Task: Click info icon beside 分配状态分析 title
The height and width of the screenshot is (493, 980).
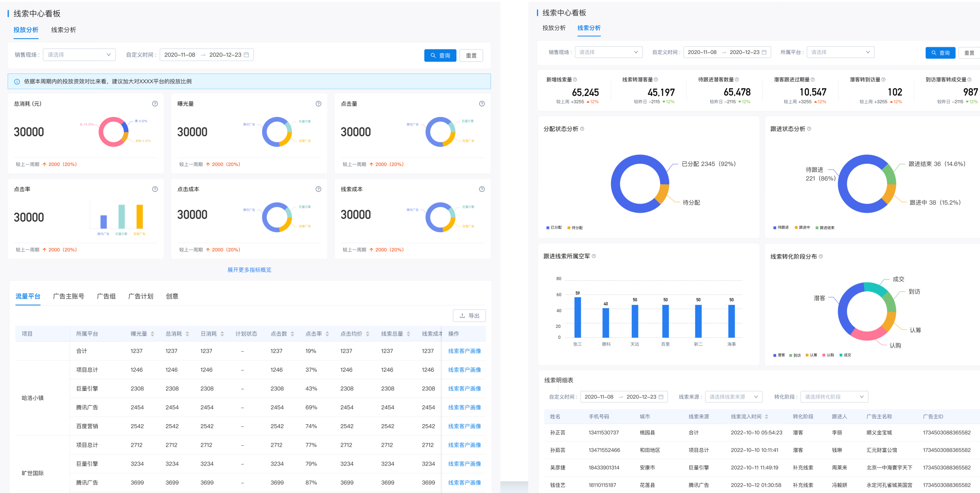Action: point(582,129)
